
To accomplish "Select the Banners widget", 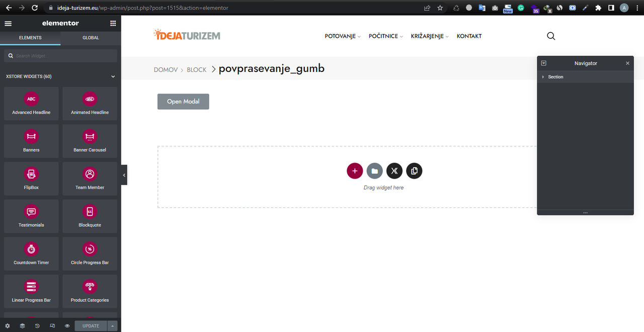I will click(31, 141).
